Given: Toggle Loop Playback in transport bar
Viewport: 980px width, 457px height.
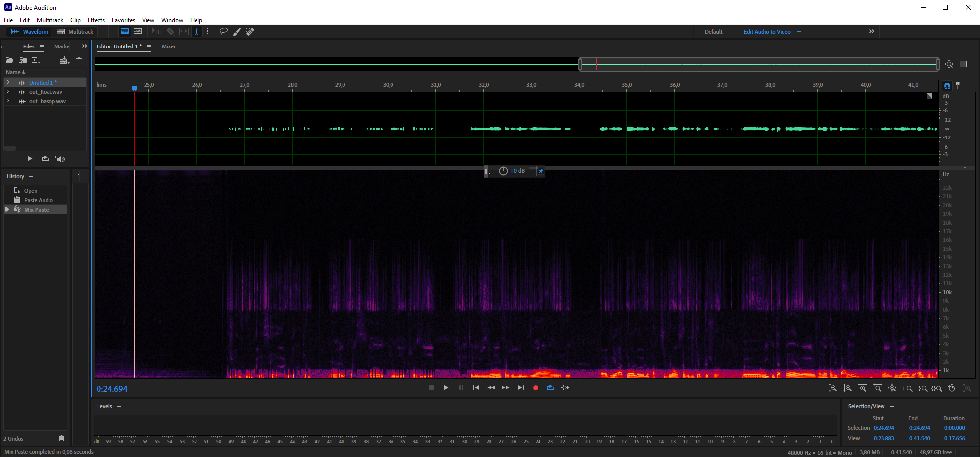Looking at the screenshot, I should click(x=550, y=388).
